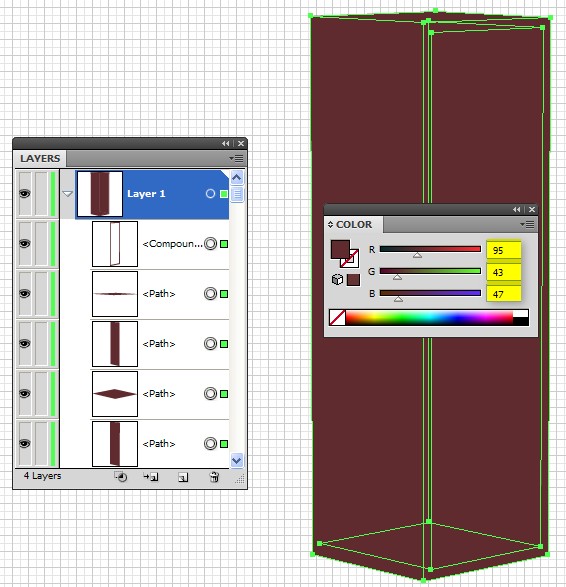Open the Color panel flyout menu

(527, 225)
